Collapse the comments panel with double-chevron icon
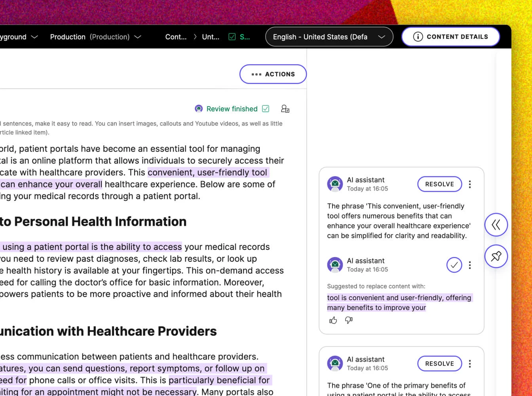532x396 pixels. click(496, 225)
